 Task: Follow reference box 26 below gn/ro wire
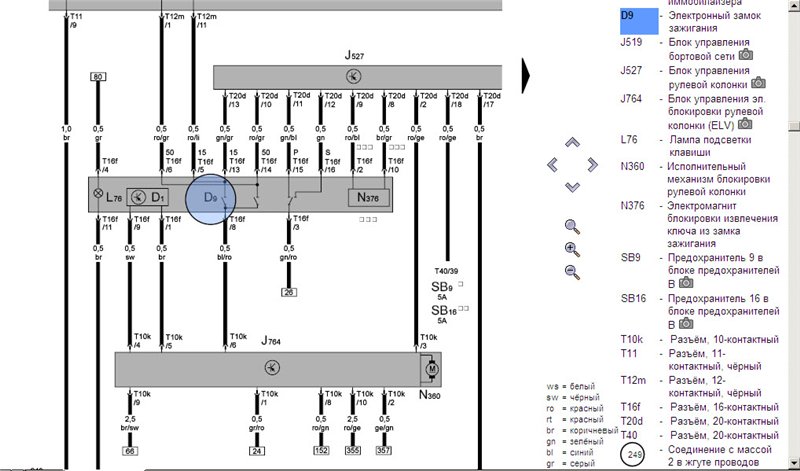[x=287, y=292]
